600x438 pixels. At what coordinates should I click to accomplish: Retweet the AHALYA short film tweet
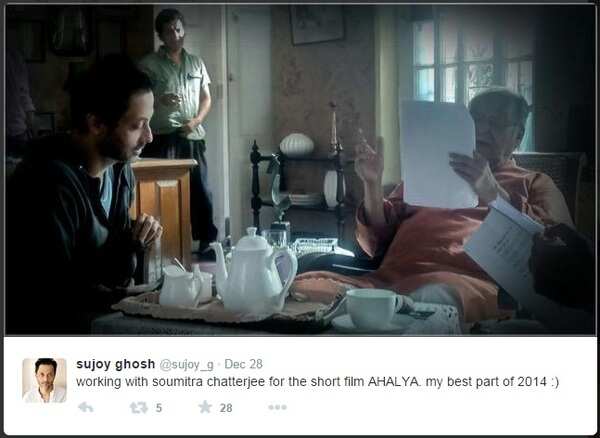pyautogui.click(x=139, y=408)
